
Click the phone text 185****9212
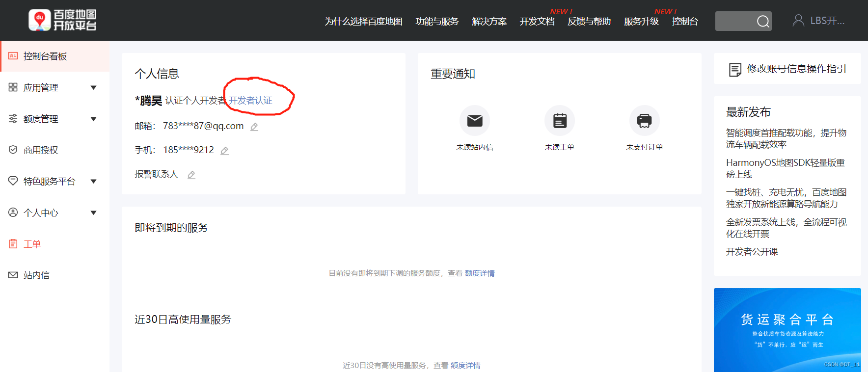189,150
